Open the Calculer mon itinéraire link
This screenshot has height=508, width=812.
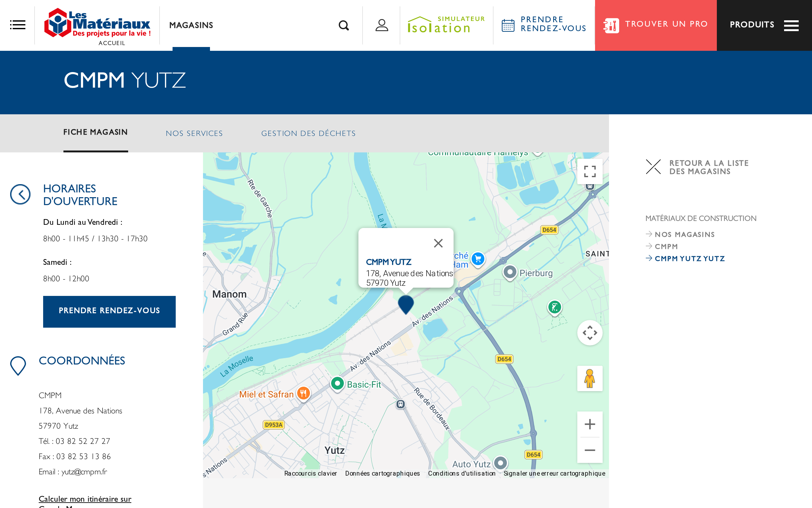85,499
